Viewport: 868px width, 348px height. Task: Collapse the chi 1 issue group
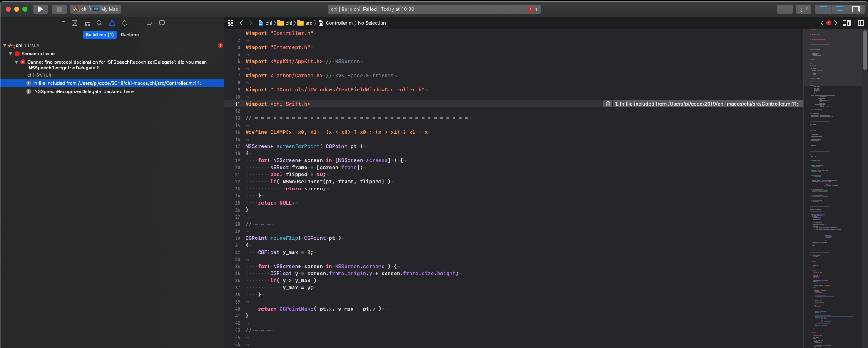[x=5, y=45]
